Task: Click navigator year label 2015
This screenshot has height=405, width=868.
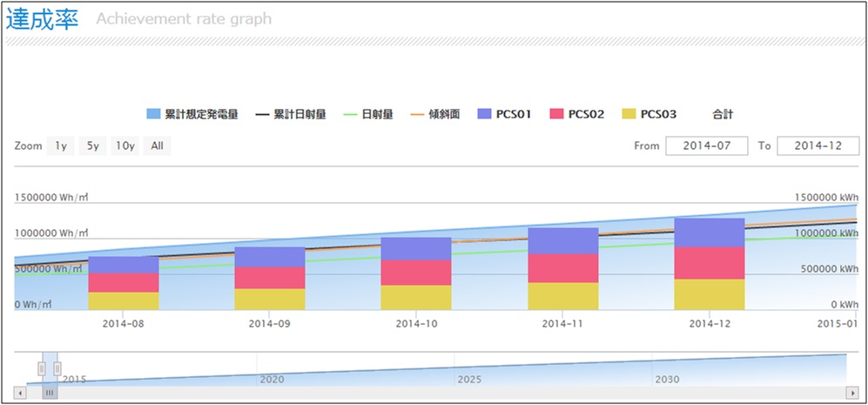Action: point(74,380)
